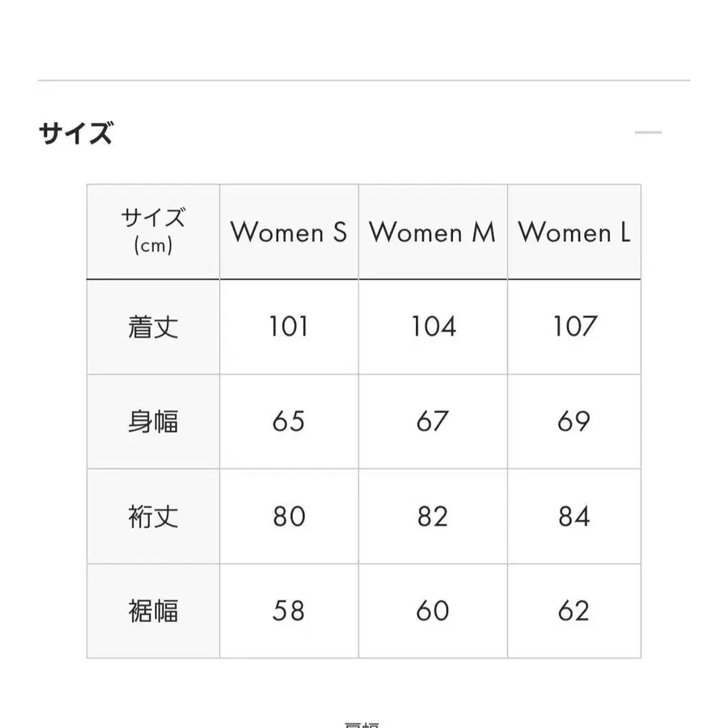This screenshot has height=728, width=728.
Task: Click the 裾幅 row label
Action: pyautogui.click(x=152, y=610)
